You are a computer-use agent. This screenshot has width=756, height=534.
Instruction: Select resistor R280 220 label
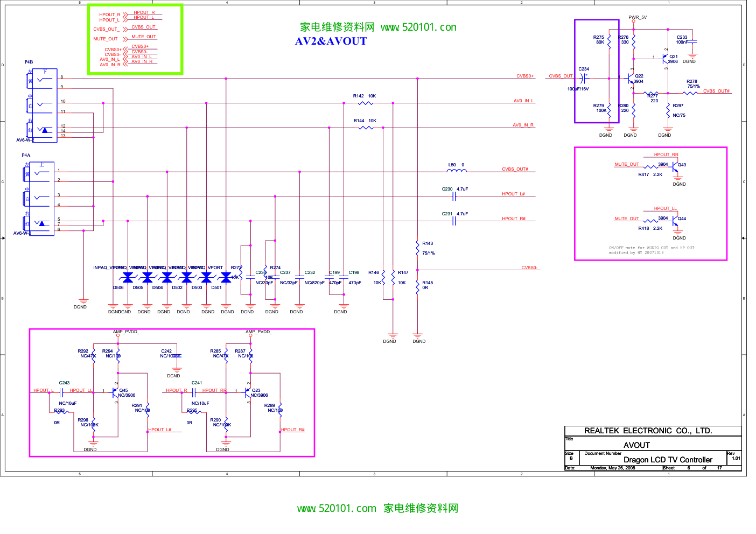click(624, 108)
